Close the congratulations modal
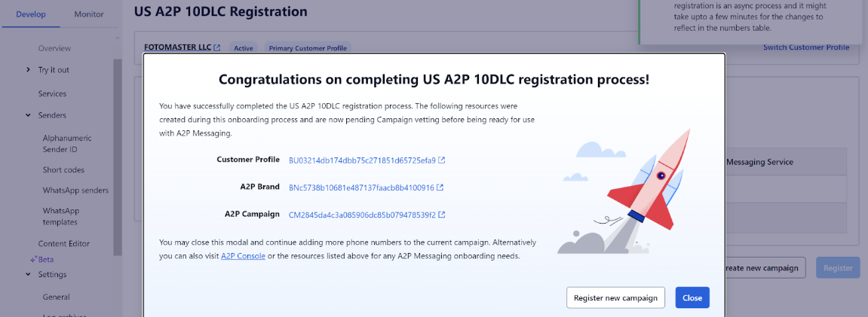This screenshot has width=868, height=317. click(x=692, y=297)
